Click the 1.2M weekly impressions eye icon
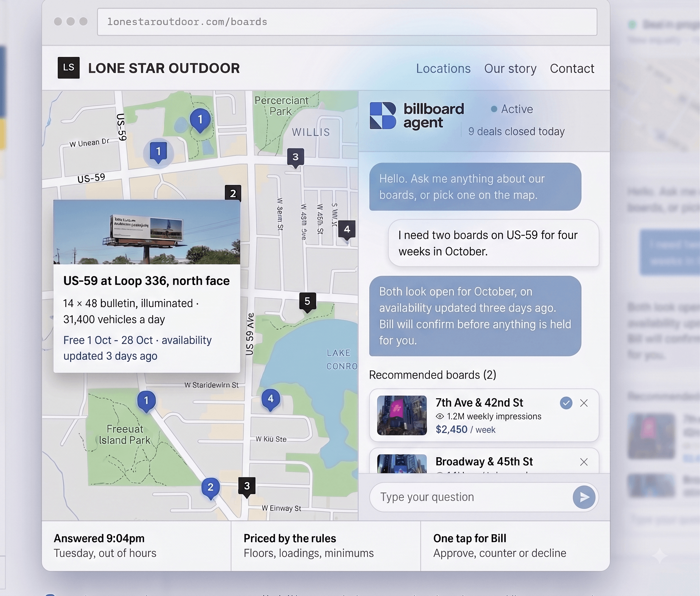Image resolution: width=700 pixels, height=596 pixels. coord(440,416)
